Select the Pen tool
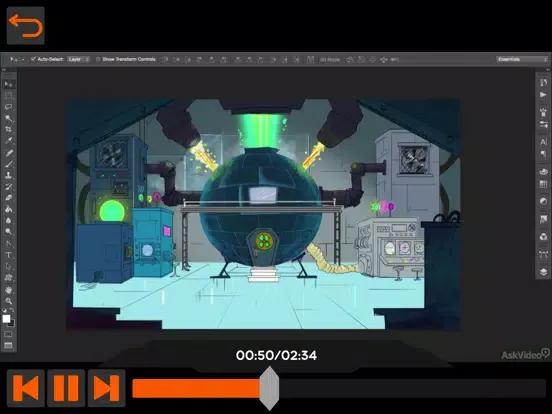Viewport: 552px width, 414px height. 8,243
